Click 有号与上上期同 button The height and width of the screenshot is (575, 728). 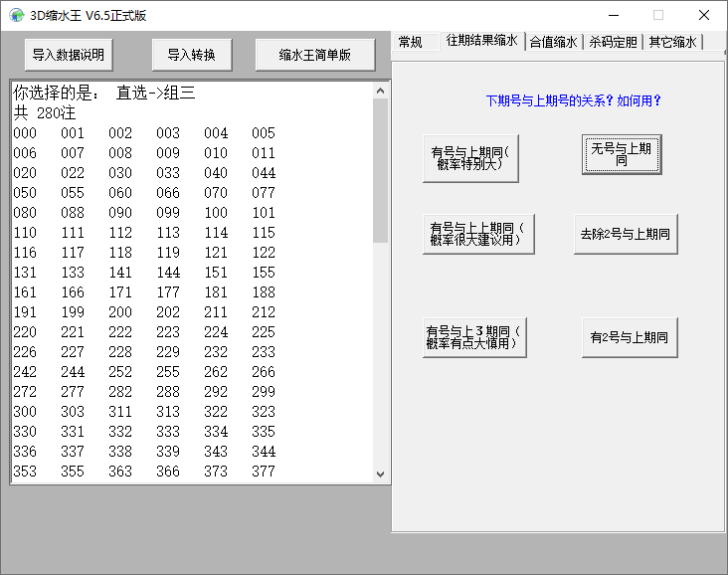[x=478, y=234]
